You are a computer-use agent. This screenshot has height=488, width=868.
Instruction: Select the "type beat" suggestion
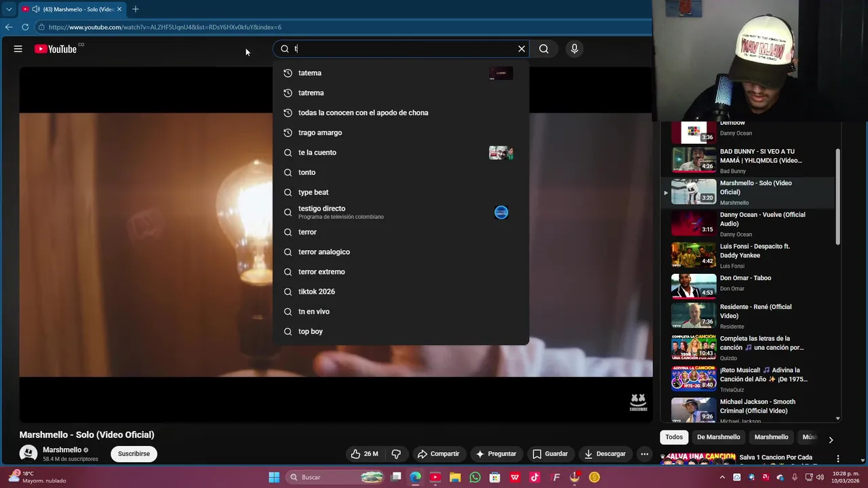point(401,192)
